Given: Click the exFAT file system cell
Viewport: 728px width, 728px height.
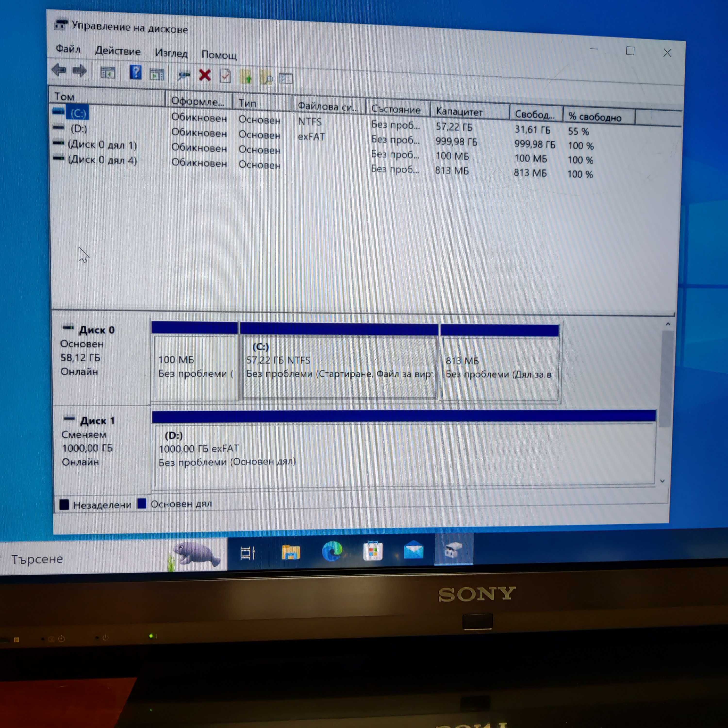Looking at the screenshot, I should pyautogui.click(x=311, y=136).
